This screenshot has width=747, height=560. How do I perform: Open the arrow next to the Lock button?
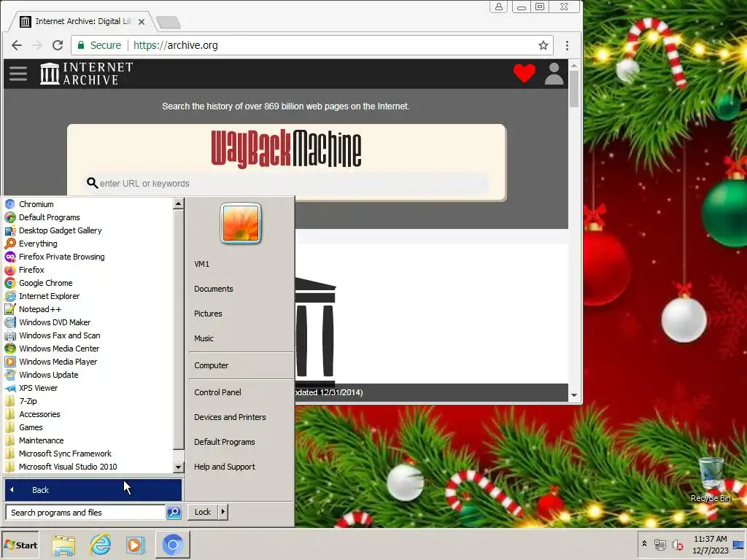point(223,512)
